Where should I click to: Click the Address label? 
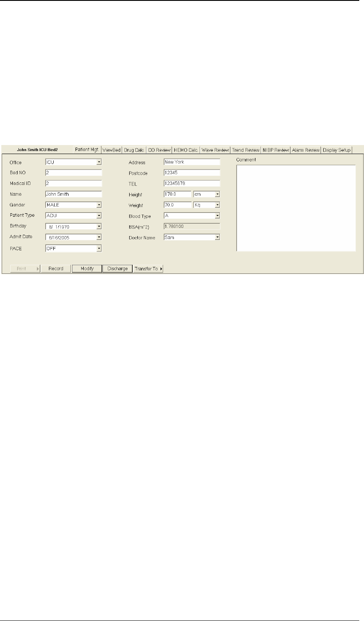137,163
